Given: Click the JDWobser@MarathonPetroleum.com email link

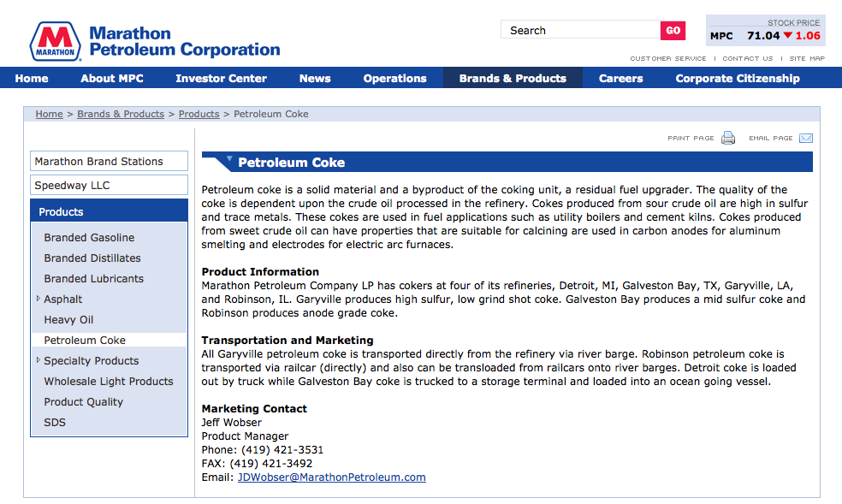Looking at the screenshot, I should click(332, 477).
